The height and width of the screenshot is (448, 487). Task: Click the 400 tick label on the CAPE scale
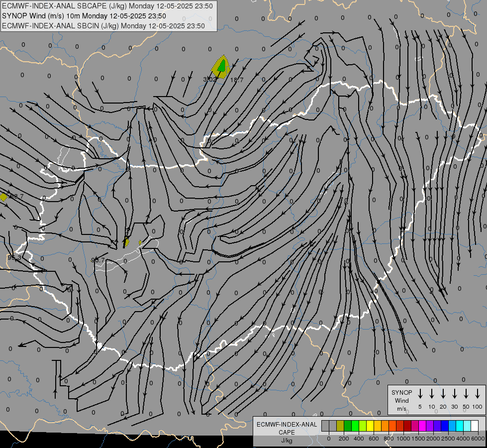pyautogui.click(x=359, y=439)
